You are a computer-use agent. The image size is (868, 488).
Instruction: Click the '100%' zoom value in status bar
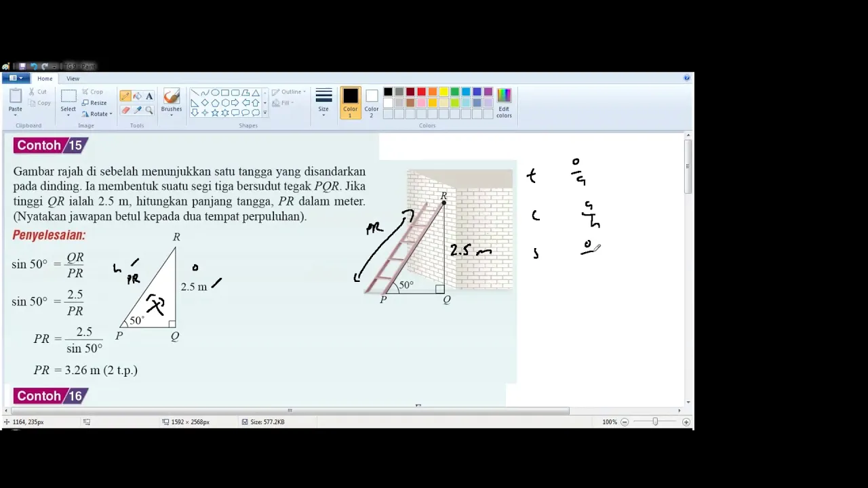click(x=610, y=422)
